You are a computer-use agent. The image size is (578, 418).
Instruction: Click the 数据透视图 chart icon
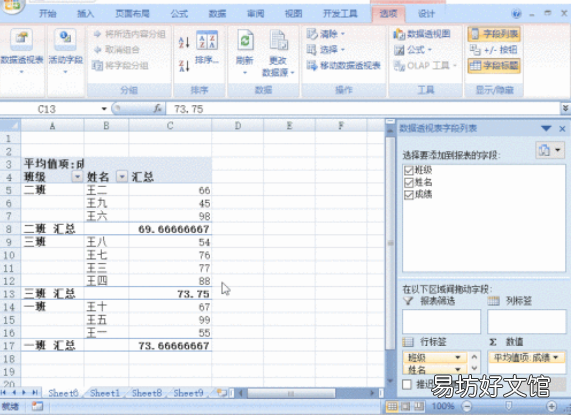click(399, 34)
